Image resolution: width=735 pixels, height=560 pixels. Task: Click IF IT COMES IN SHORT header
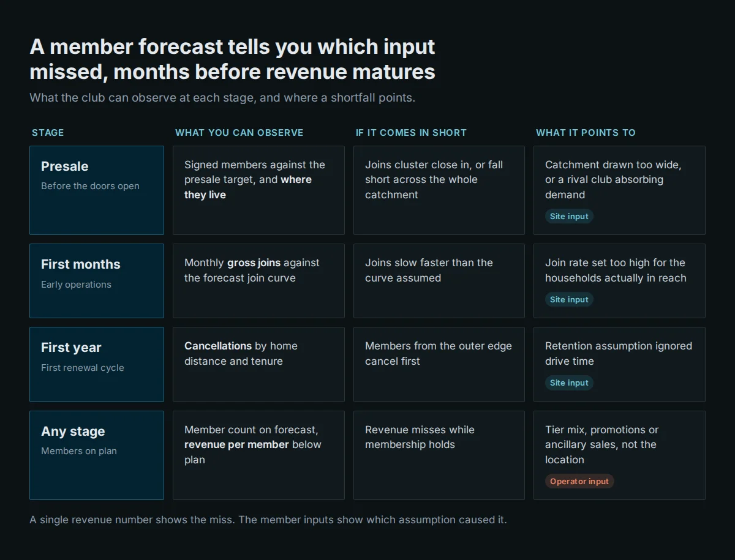[x=411, y=132]
